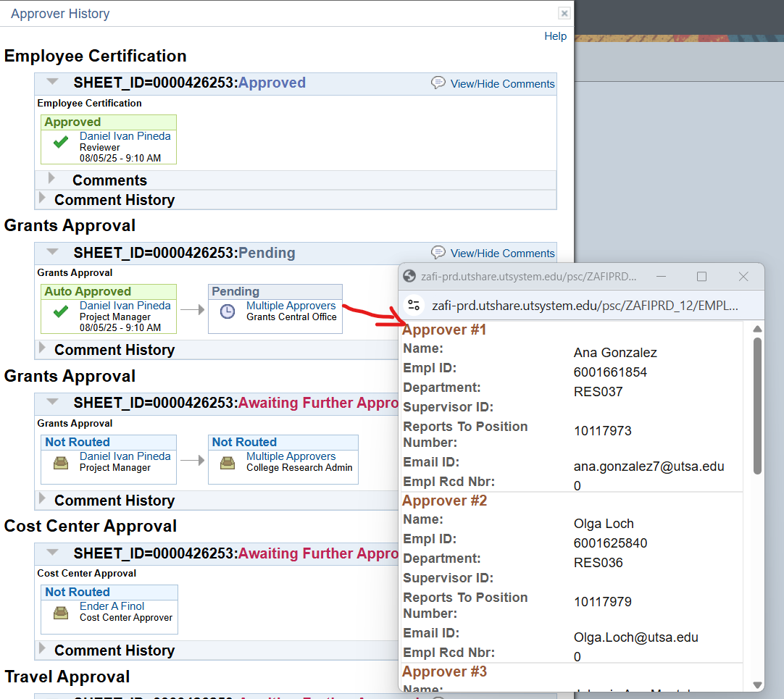Viewport: 784px width, 699px height.
Task: Expand the Comments section
Action: [x=51, y=178]
